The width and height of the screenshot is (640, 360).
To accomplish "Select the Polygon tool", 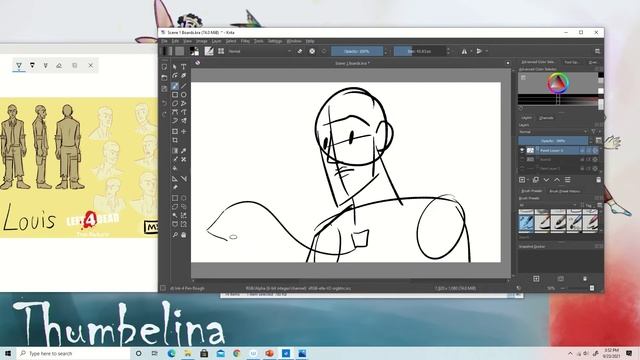I will pos(175,104).
